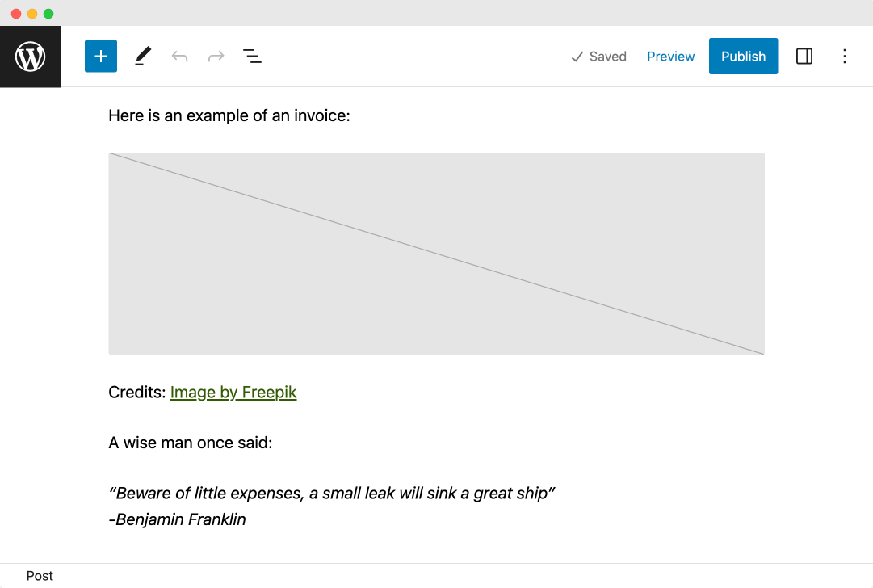
Task: Open the block inserter plus button
Action: pyautogui.click(x=101, y=57)
